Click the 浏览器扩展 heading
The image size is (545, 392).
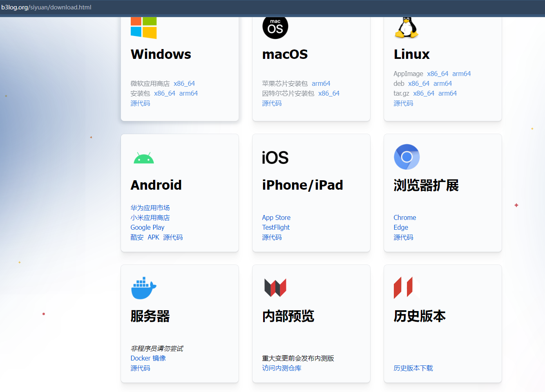point(426,185)
